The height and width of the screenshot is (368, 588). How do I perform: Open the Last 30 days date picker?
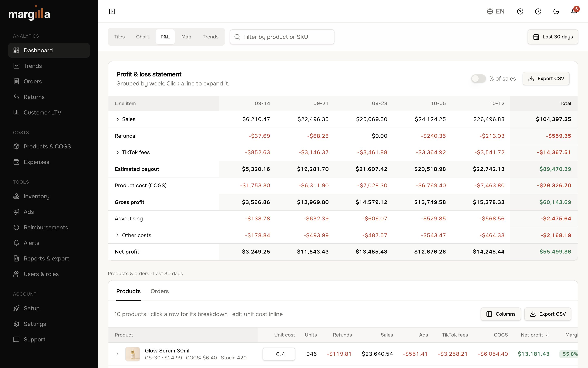[552, 37]
